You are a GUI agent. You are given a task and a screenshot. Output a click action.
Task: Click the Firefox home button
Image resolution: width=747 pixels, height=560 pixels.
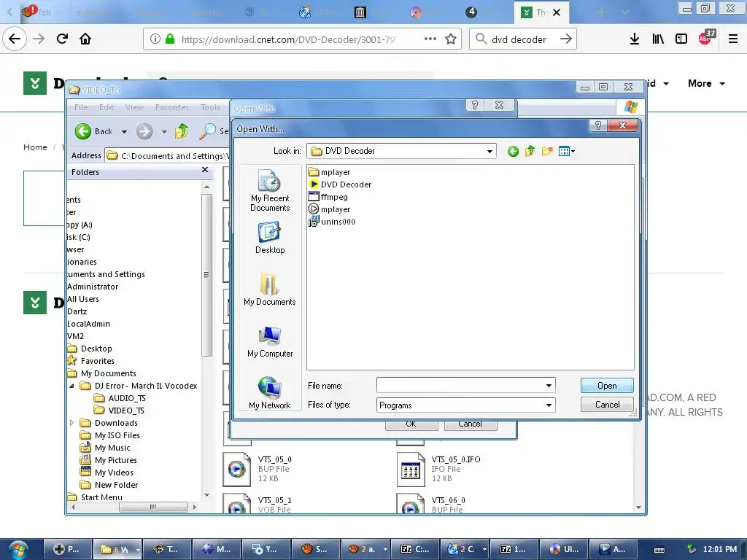pos(85,39)
